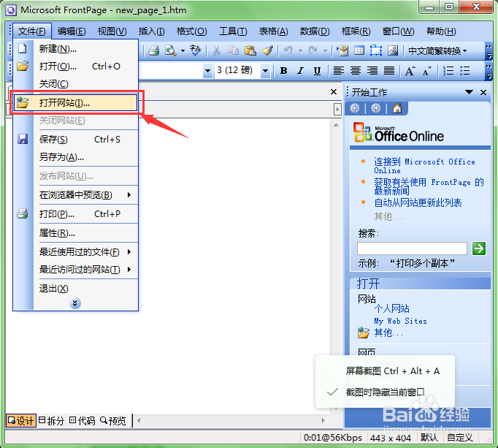Click the Redo arrow icon
The height and width of the screenshot is (448, 498).
point(313,50)
